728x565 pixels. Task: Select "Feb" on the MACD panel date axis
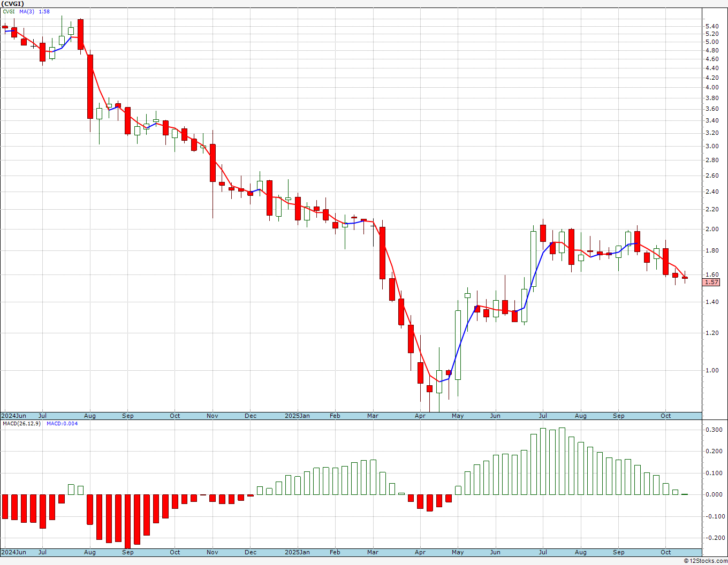(335, 552)
